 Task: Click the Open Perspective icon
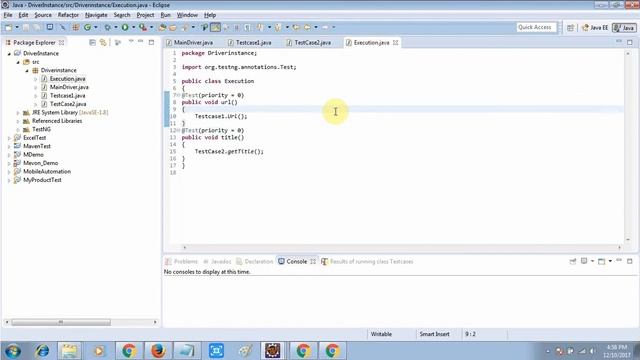(571, 27)
